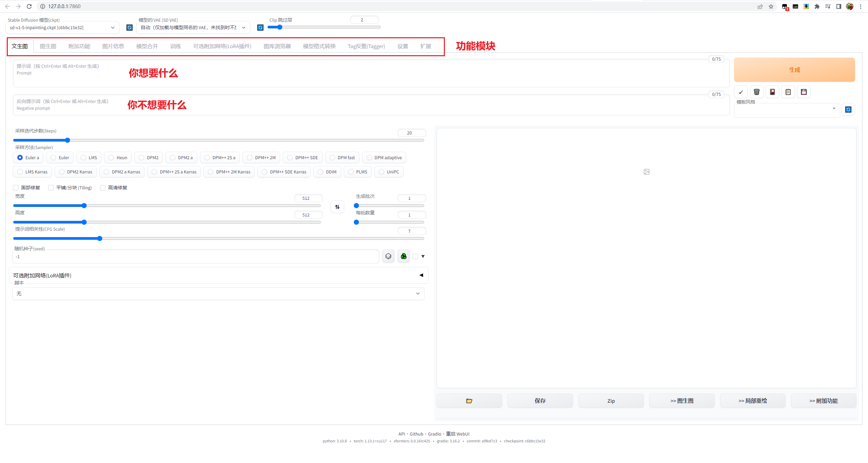
Task: Tick the 高清修复 checkbox
Action: pyautogui.click(x=103, y=188)
